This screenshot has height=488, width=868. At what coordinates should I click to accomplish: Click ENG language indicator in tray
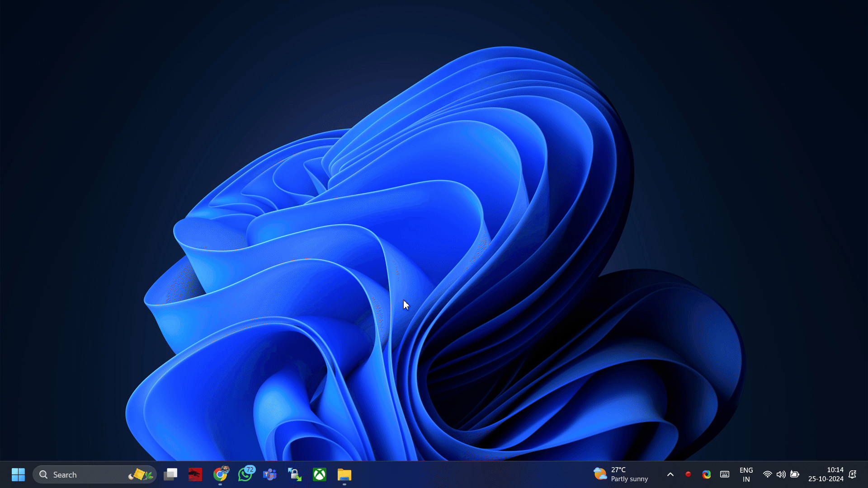pos(746,474)
